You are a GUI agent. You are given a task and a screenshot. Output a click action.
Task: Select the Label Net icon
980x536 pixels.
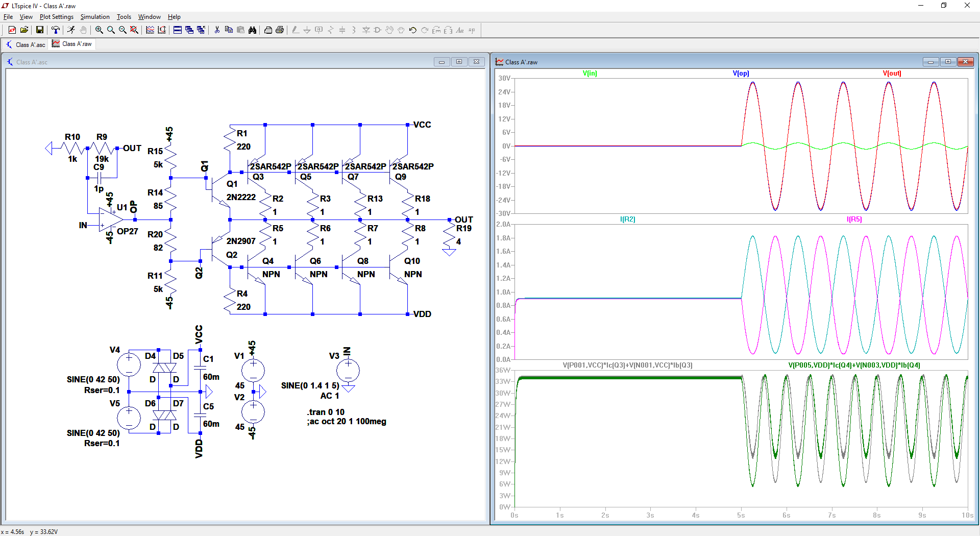tap(319, 30)
